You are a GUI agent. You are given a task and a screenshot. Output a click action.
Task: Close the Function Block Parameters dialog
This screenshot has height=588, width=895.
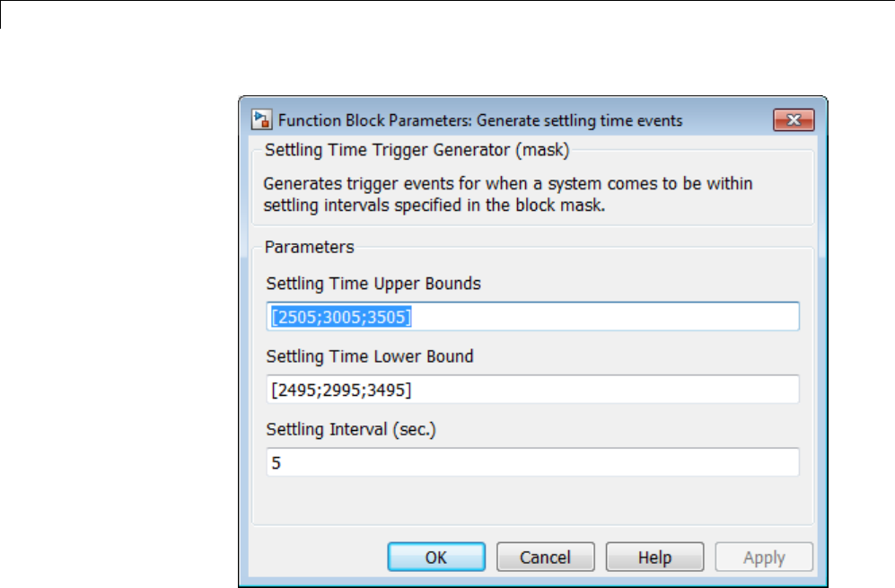coord(793,120)
